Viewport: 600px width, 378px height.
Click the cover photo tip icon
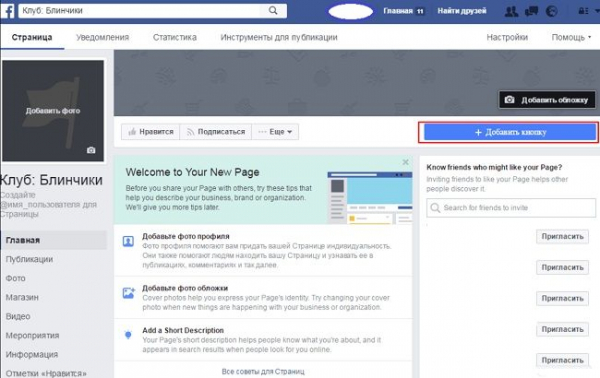(x=129, y=293)
